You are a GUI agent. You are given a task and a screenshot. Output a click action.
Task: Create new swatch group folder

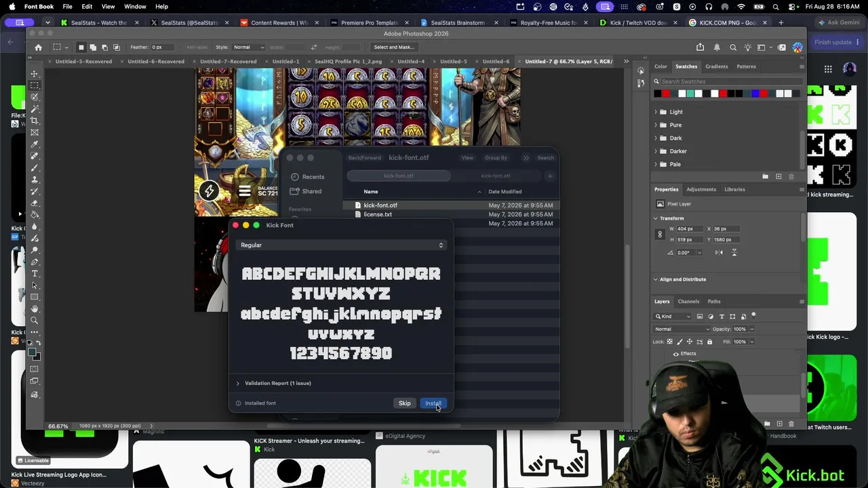click(x=766, y=177)
